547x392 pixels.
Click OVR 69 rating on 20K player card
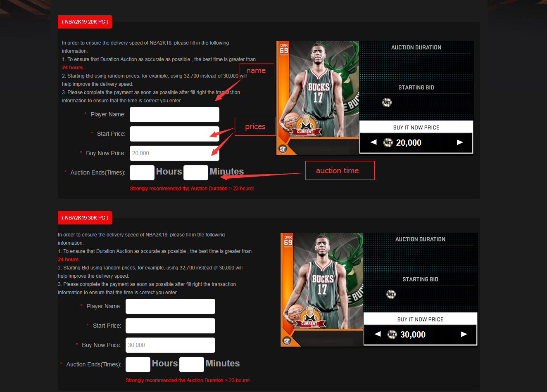tap(284, 49)
